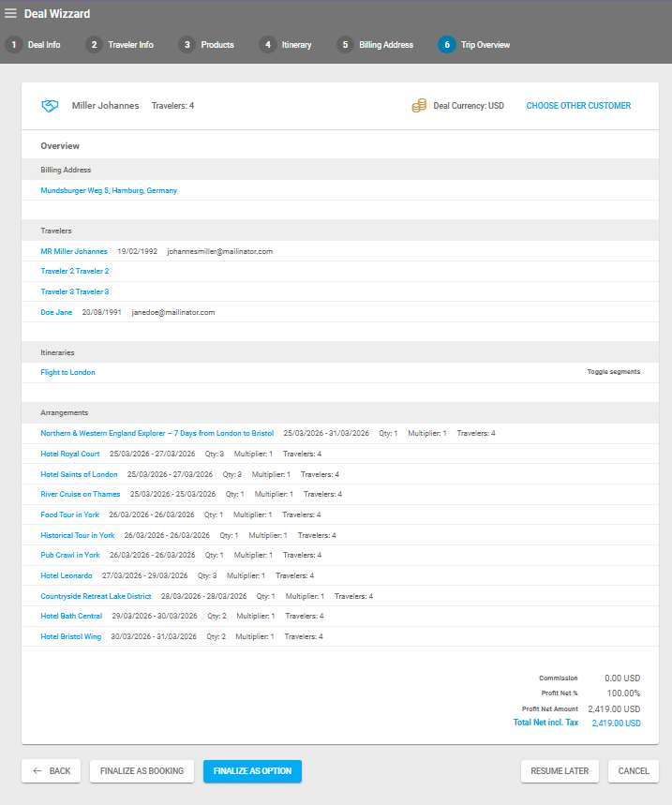The width and height of the screenshot is (672, 805).
Task: Click the coins deal currency icon
Action: (419, 106)
